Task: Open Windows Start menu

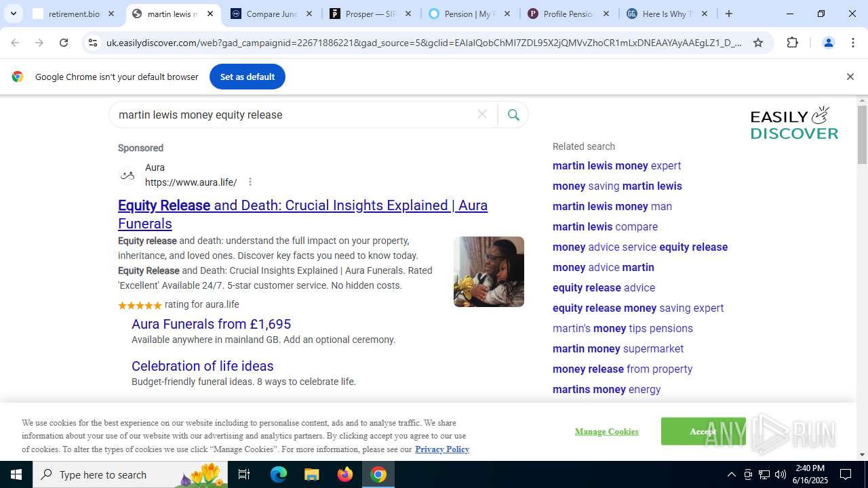Action: 16,474
